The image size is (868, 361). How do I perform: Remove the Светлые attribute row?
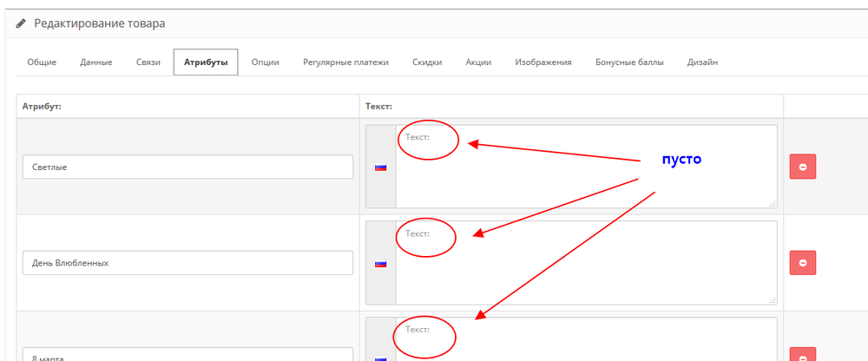[x=802, y=167]
